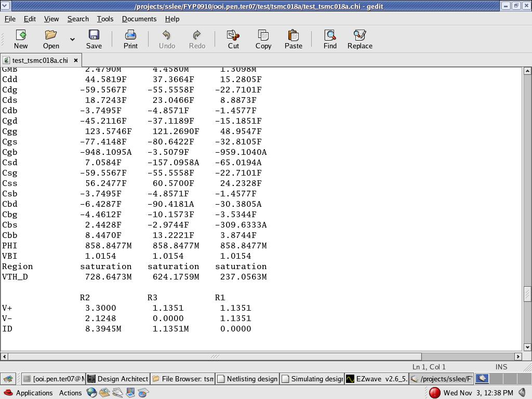
Task: Click the vertical scrollbar down arrow
Action: [x=527, y=347]
